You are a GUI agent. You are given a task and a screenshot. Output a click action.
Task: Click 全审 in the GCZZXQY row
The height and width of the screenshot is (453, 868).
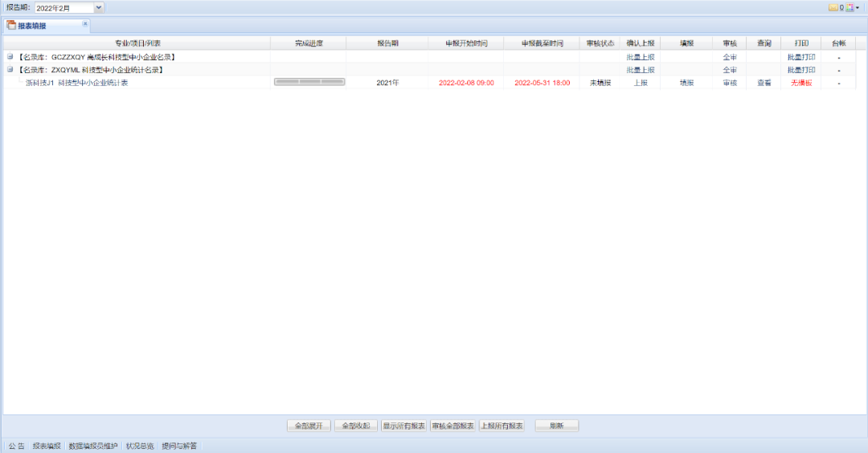coord(730,57)
